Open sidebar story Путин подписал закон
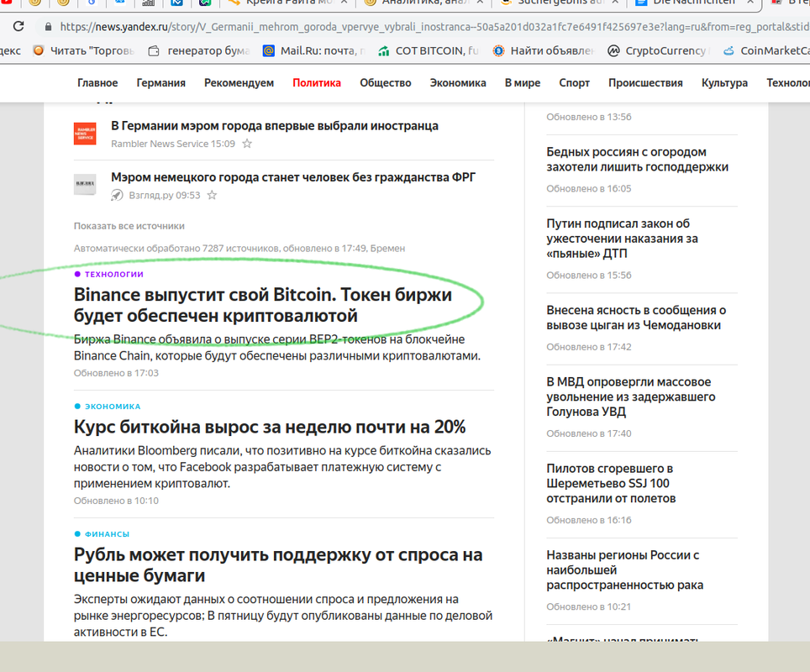Viewport: 810px width, 672px height. tap(622, 238)
